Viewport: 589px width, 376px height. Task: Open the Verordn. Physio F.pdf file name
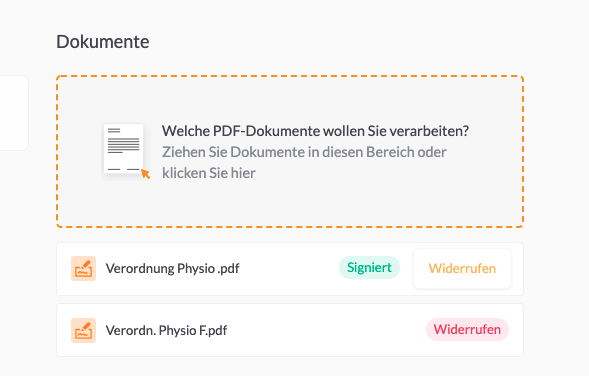coord(166,331)
